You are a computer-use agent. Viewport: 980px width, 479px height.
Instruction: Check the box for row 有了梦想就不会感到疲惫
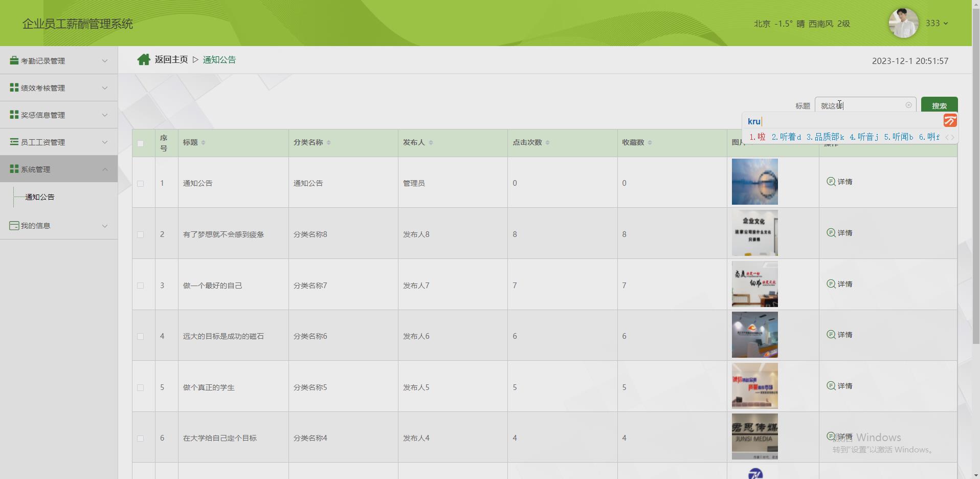pos(141,234)
